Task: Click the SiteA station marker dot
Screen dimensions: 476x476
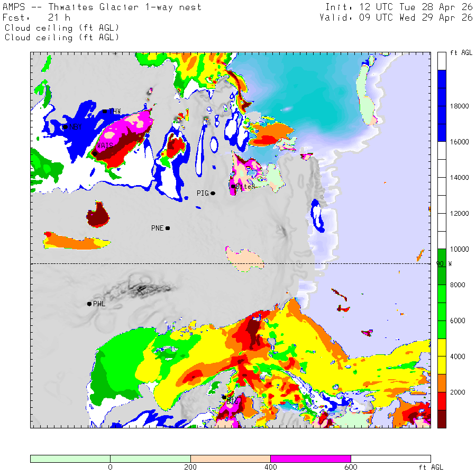Action: pyautogui.click(x=233, y=186)
